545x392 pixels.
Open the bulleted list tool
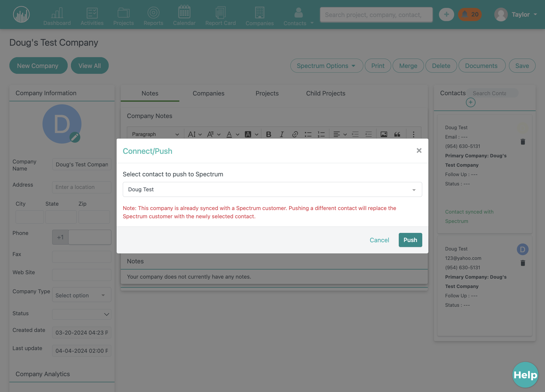[308, 134]
